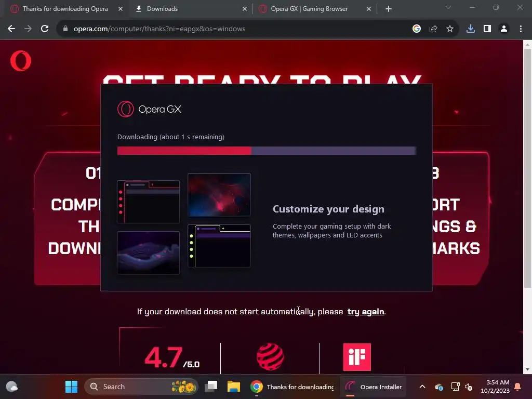Open the Google icon in the address bar
The image size is (532, 399).
pos(417,29)
